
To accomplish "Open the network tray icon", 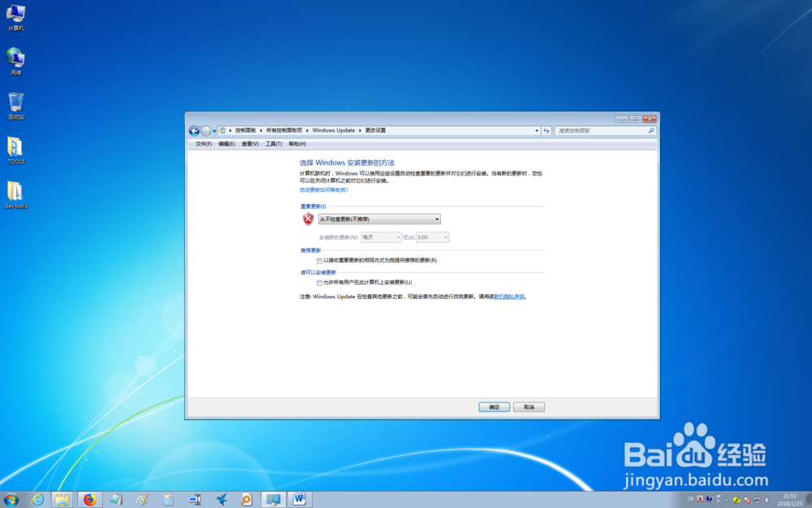I will point(757,500).
